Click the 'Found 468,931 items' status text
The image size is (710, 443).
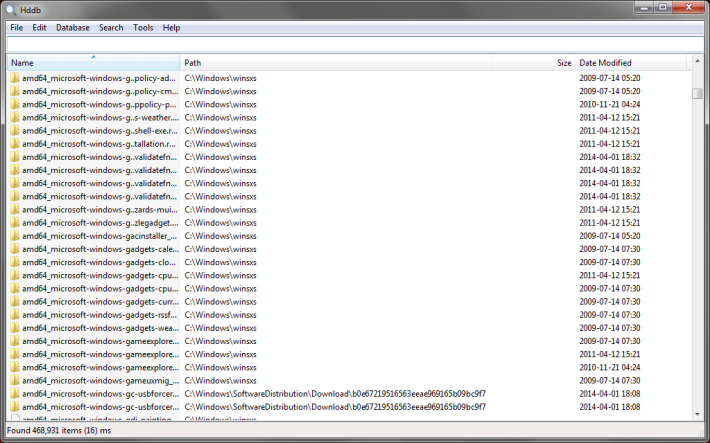(x=59, y=430)
